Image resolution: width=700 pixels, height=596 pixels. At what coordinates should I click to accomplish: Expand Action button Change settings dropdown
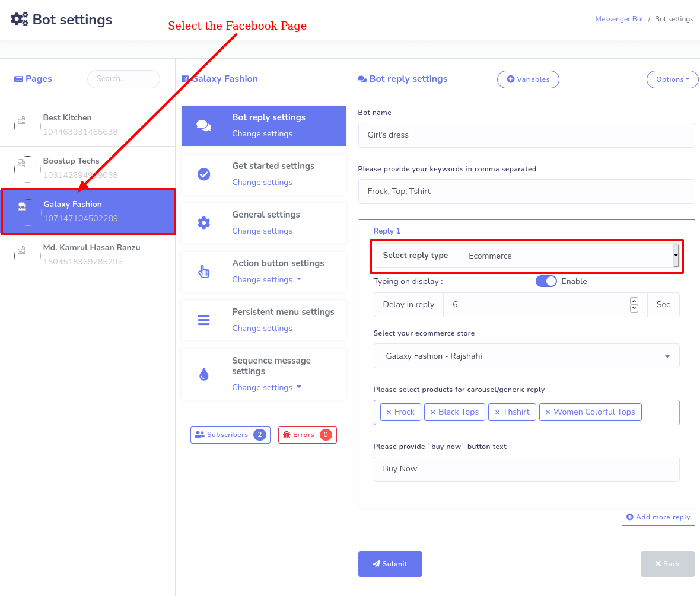pos(266,279)
